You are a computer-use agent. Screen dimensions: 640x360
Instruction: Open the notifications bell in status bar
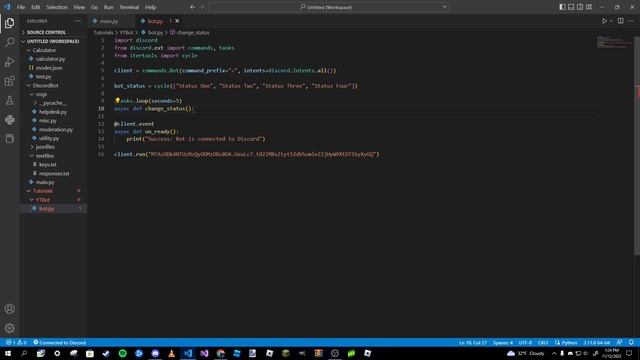631,342
